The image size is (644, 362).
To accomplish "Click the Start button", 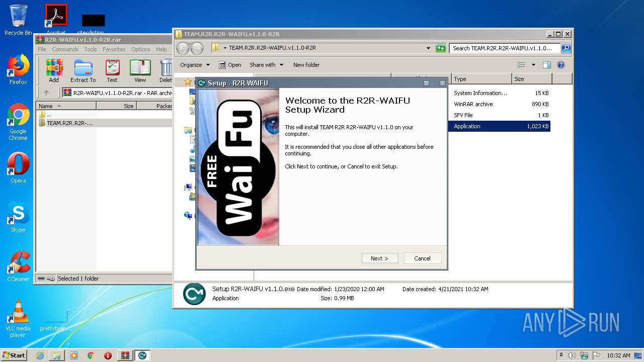I will click(x=14, y=355).
